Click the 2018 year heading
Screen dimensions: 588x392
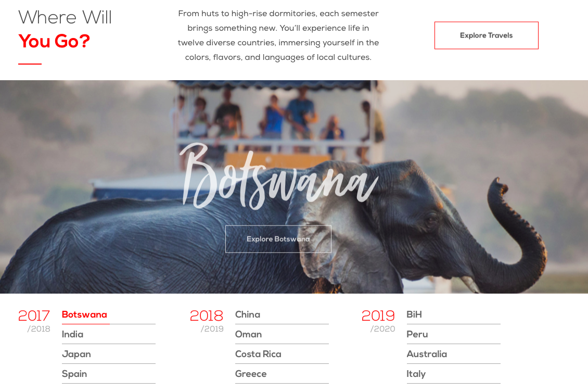[x=207, y=316]
